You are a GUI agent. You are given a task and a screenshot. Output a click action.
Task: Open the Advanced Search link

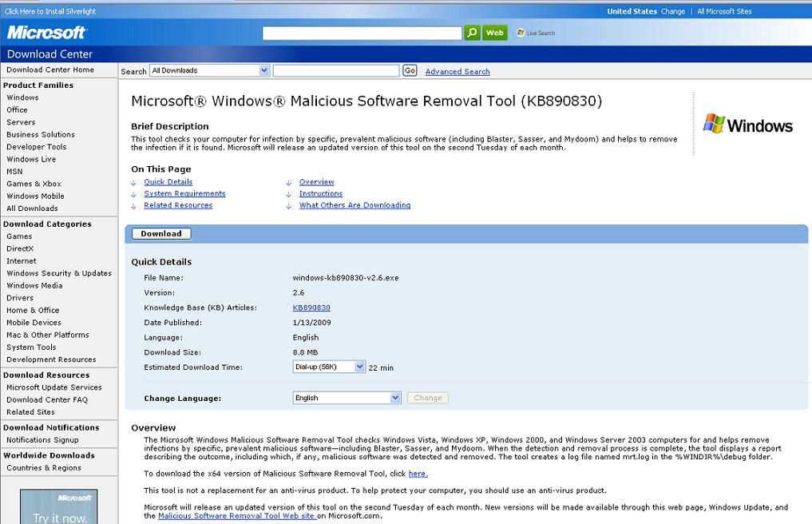pos(457,72)
